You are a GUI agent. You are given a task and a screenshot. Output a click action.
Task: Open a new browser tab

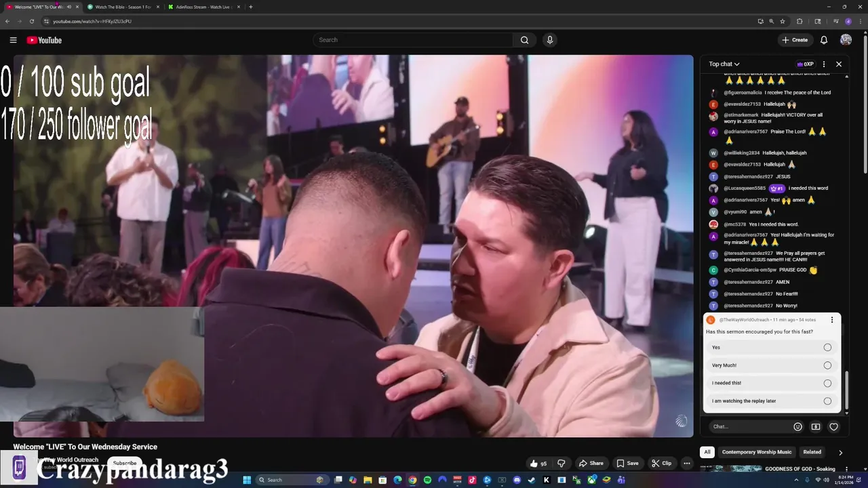(x=251, y=7)
